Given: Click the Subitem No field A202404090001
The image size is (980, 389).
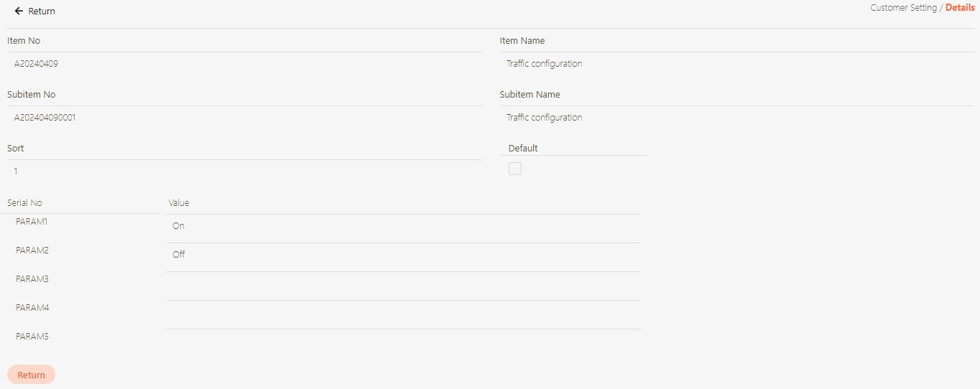Looking at the screenshot, I should [244, 118].
